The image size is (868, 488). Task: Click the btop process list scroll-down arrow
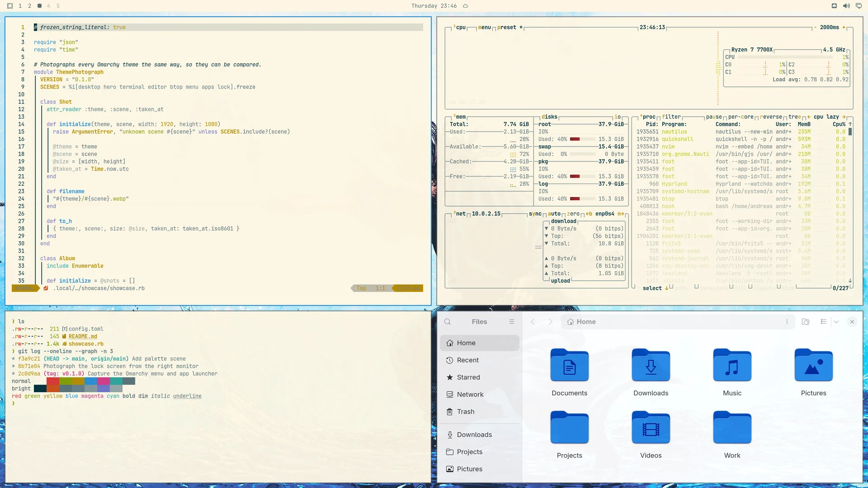[850, 281]
